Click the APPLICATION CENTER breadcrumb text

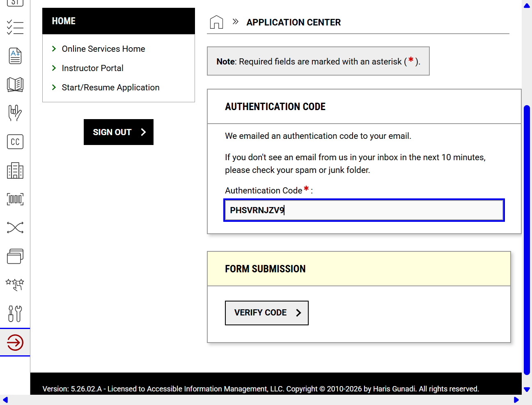[294, 23]
